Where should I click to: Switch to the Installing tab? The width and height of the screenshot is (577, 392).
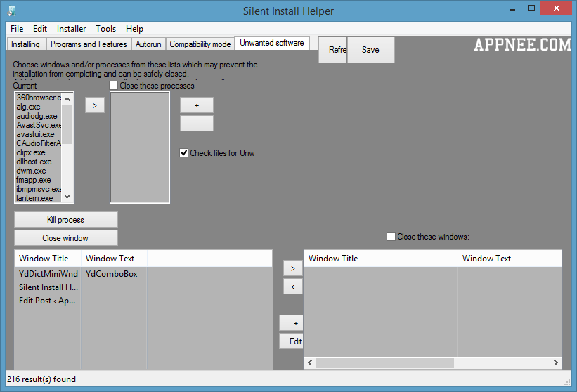point(26,44)
